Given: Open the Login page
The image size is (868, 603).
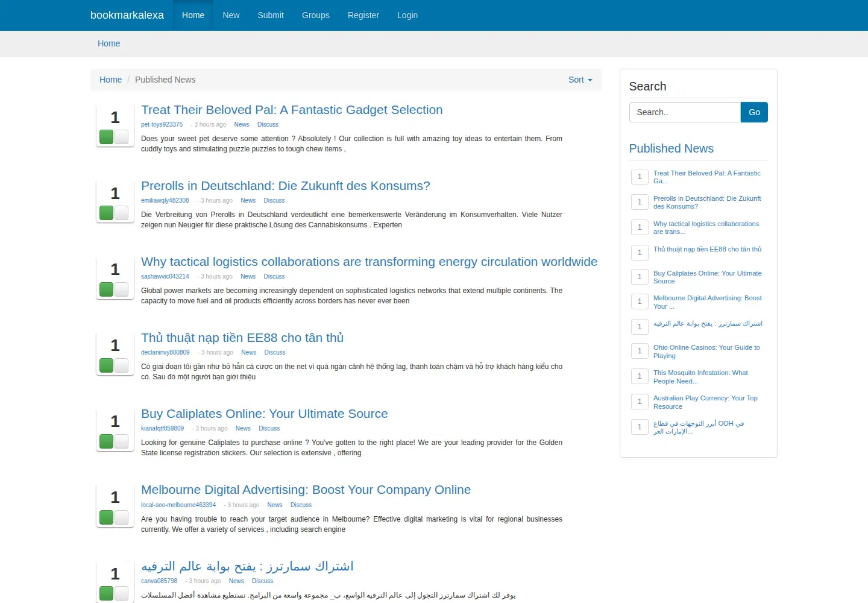Looking at the screenshot, I should tap(407, 15).
